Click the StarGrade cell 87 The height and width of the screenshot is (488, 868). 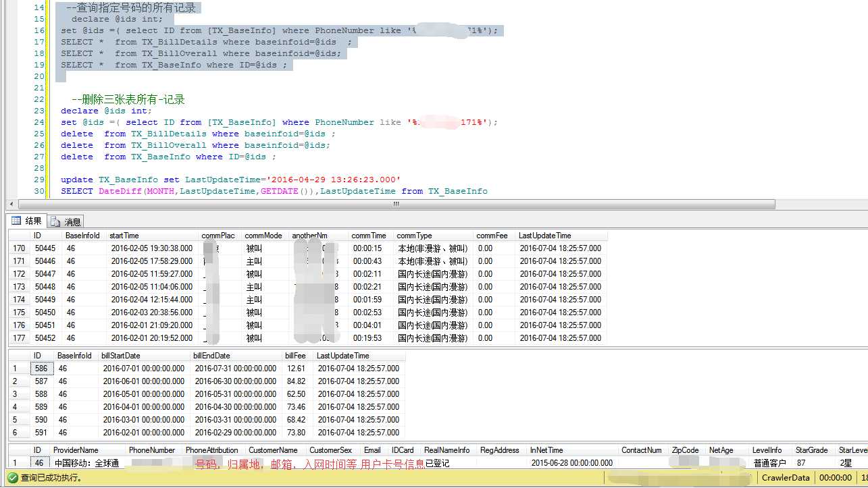(815, 464)
